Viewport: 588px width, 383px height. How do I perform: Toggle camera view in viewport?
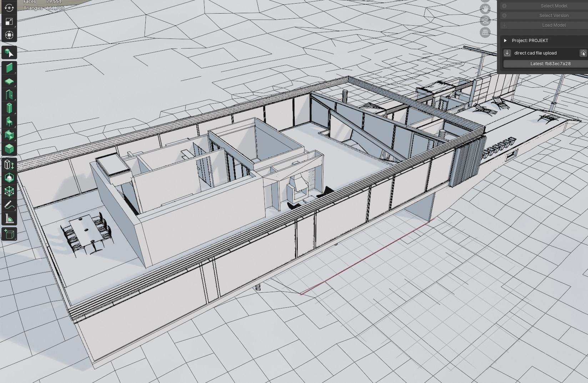click(x=485, y=21)
